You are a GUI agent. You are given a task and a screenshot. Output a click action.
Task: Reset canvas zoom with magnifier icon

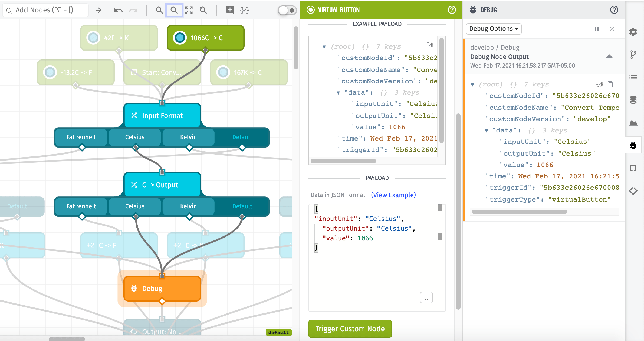(203, 10)
